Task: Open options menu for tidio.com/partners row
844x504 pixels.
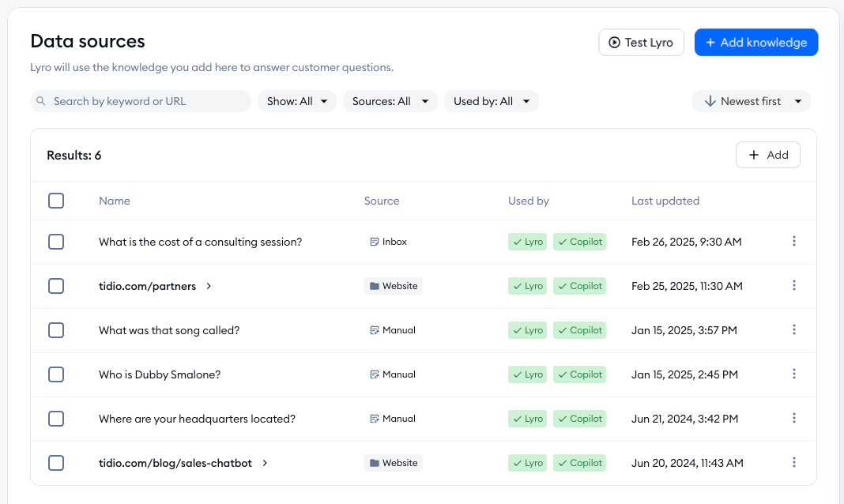Action: click(x=794, y=286)
